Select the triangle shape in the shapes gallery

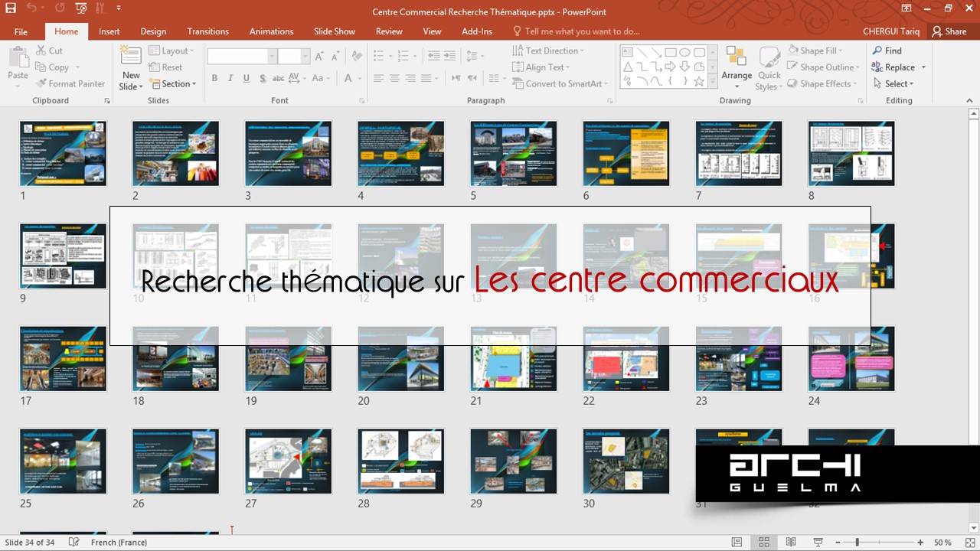tap(628, 66)
